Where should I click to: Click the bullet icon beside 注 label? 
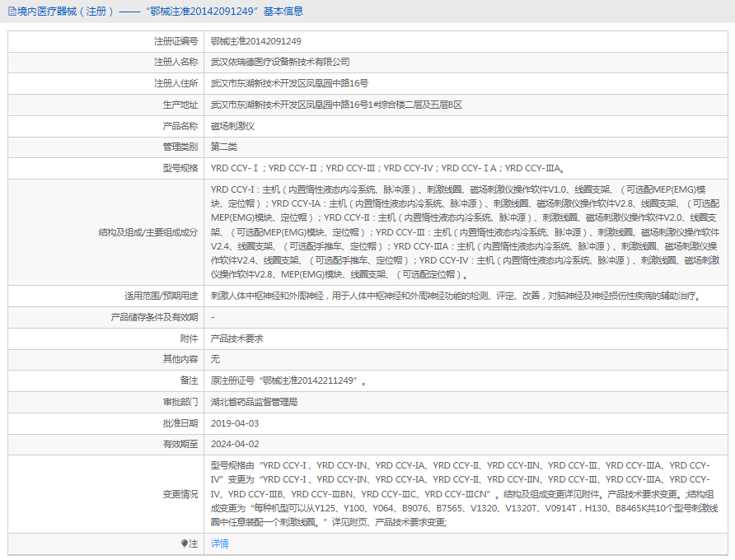point(185,544)
